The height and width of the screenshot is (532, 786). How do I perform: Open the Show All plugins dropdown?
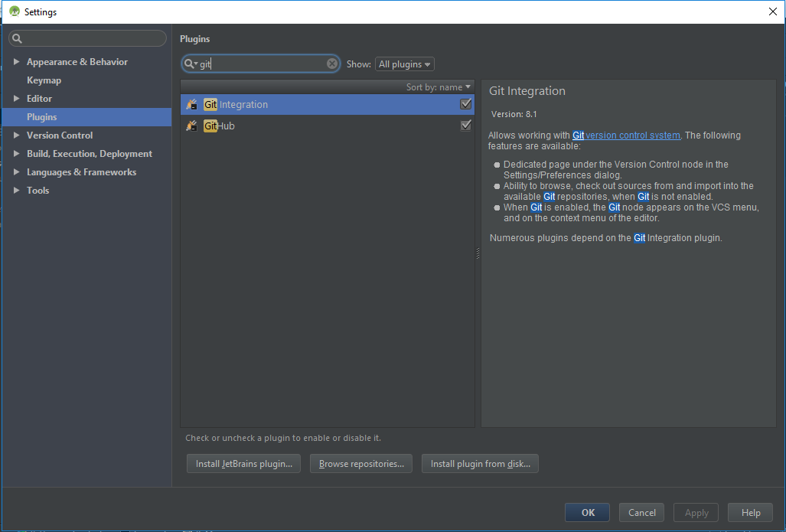(405, 64)
